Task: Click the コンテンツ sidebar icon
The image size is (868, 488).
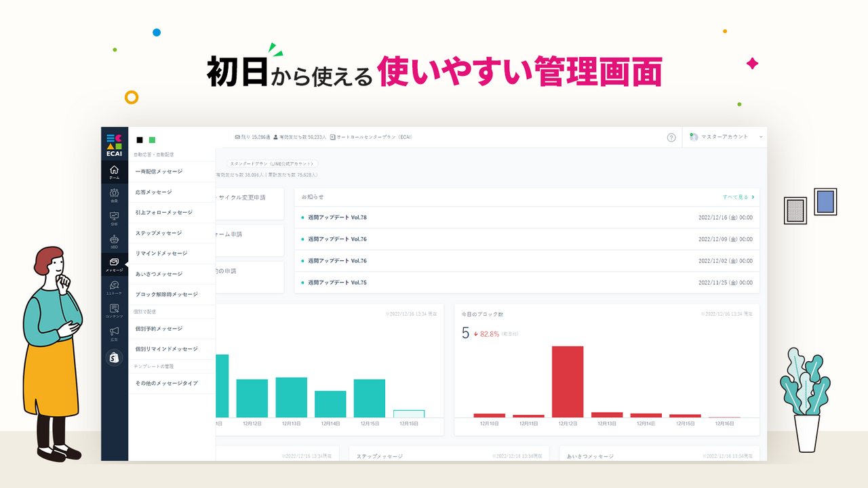Action: point(115,309)
